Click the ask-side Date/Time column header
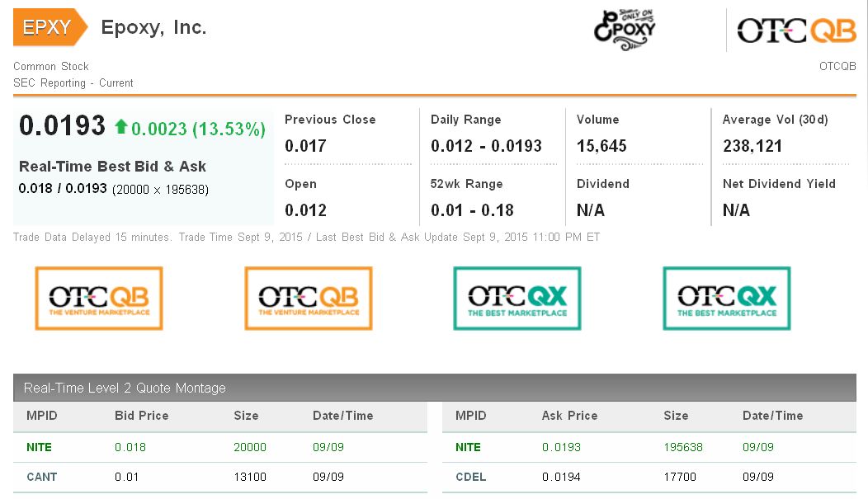868x499 pixels. (772, 416)
